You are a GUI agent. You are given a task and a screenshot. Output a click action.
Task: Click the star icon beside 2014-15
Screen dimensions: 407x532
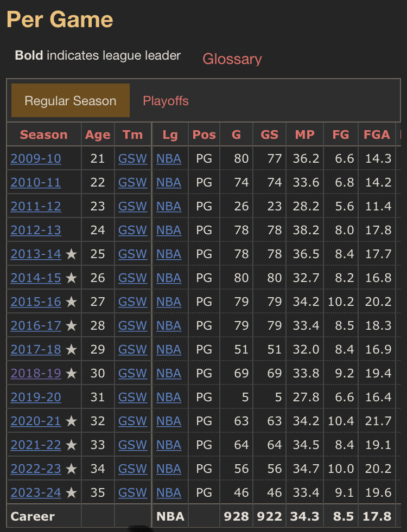click(x=71, y=278)
